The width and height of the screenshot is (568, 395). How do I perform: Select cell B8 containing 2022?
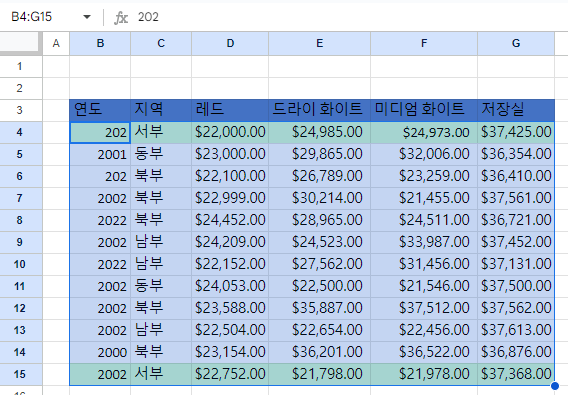tap(100, 220)
